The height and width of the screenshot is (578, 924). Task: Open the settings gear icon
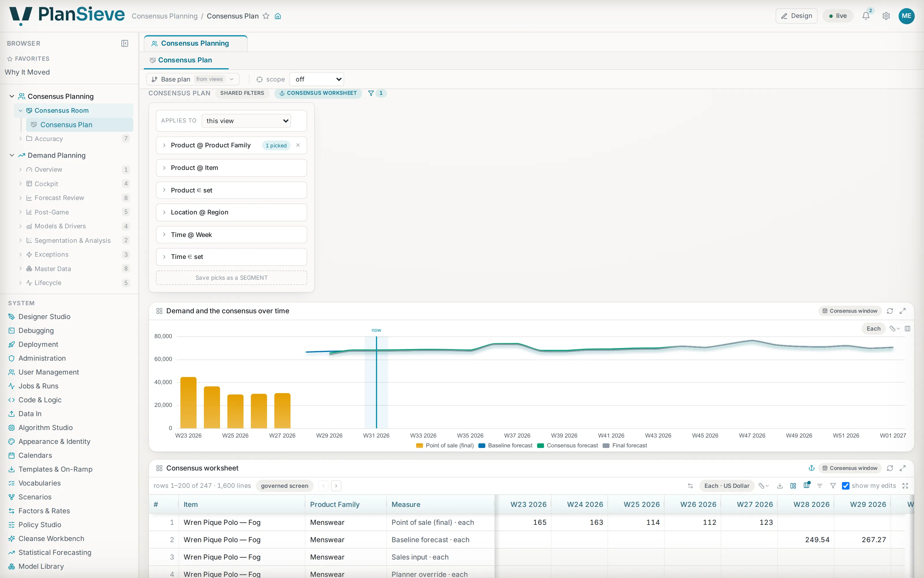[886, 16]
